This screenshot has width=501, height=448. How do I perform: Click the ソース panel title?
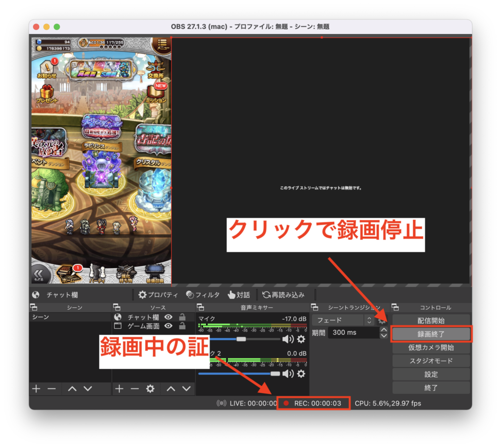coord(158,307)
